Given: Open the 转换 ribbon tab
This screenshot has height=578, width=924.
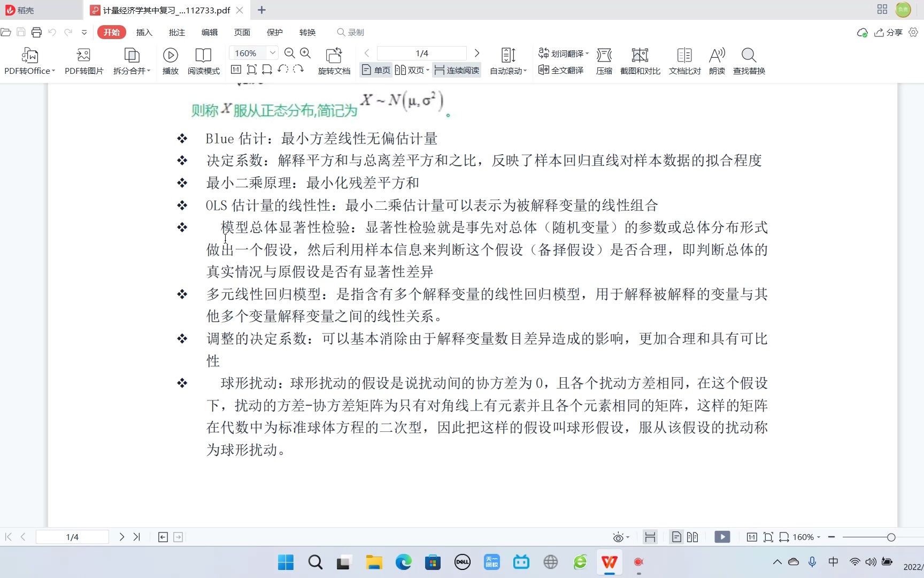Looking at the screenshot, I should (x=307, y=32).
